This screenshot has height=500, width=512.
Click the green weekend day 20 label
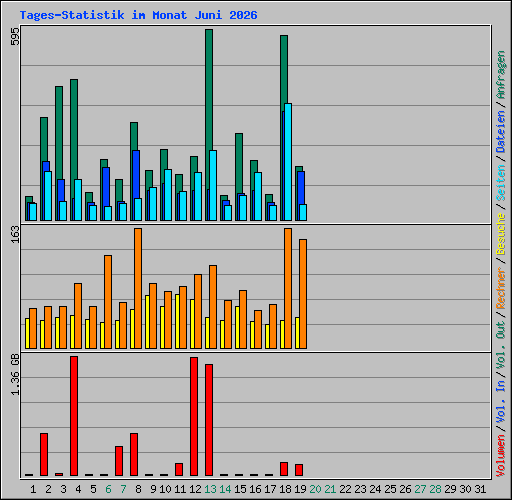315,489
